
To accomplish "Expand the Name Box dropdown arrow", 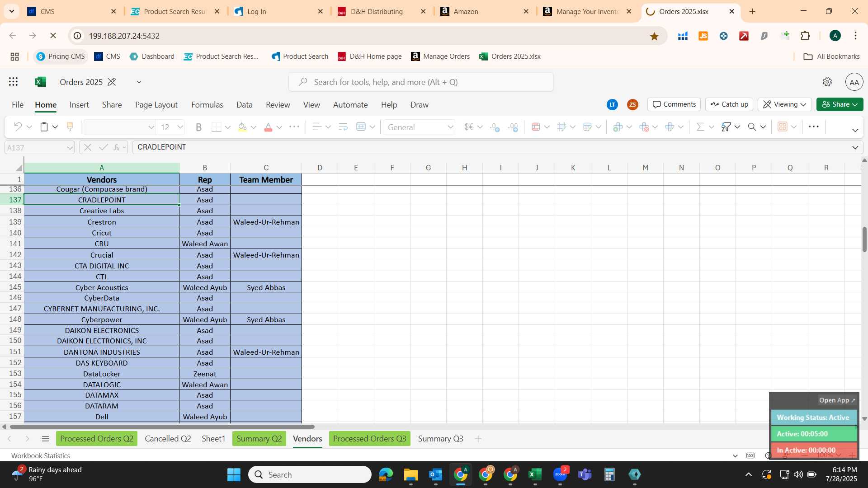I will 70,148.
